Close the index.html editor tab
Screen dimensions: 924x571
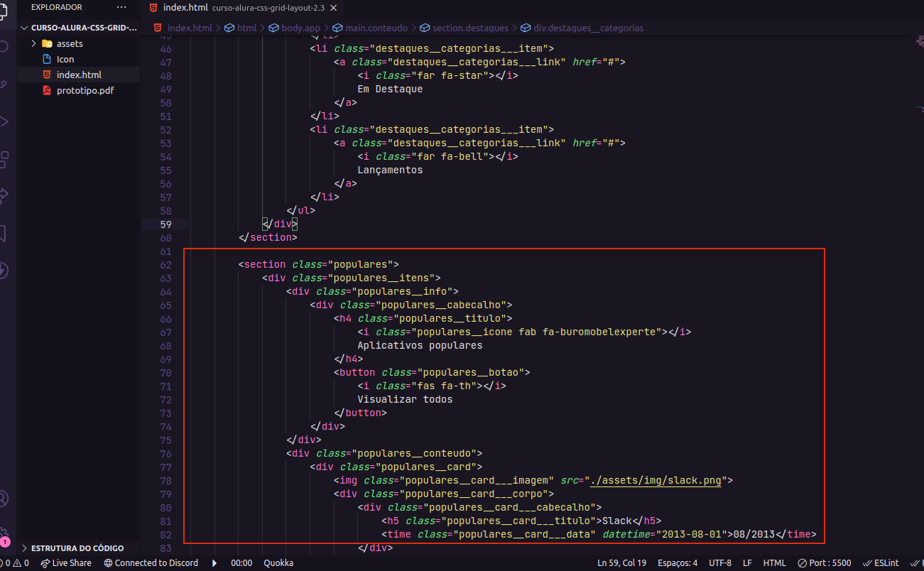[x=333, y=8]
